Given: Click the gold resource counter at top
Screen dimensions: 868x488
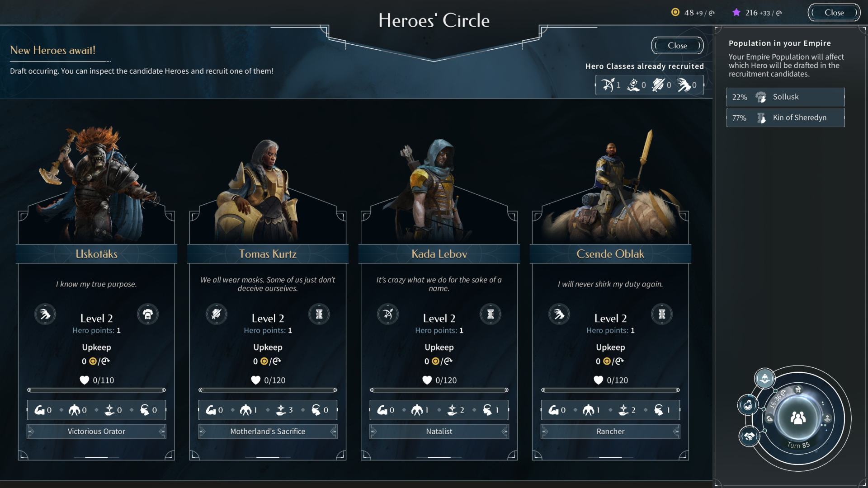Looking at the screenshot, I should [693, 13].
